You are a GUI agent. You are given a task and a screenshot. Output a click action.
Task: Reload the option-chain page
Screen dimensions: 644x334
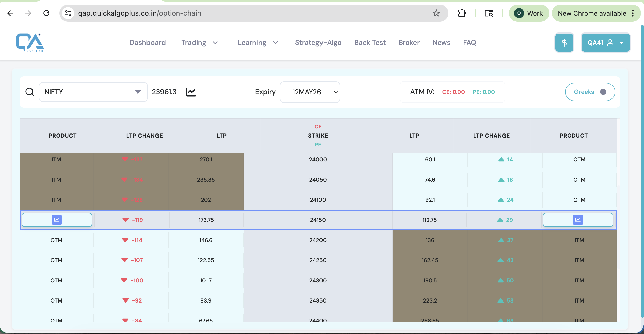pos(46,13)
